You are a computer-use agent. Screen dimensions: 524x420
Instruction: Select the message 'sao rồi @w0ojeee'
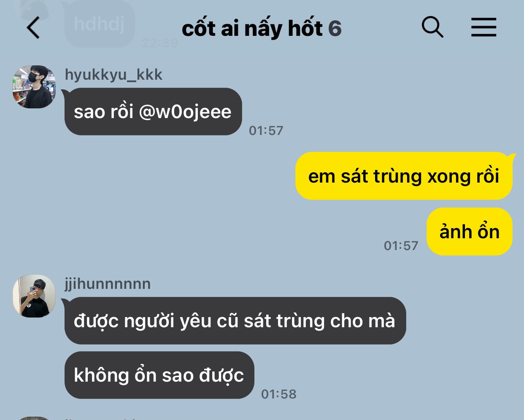click(x=153, y=112)
